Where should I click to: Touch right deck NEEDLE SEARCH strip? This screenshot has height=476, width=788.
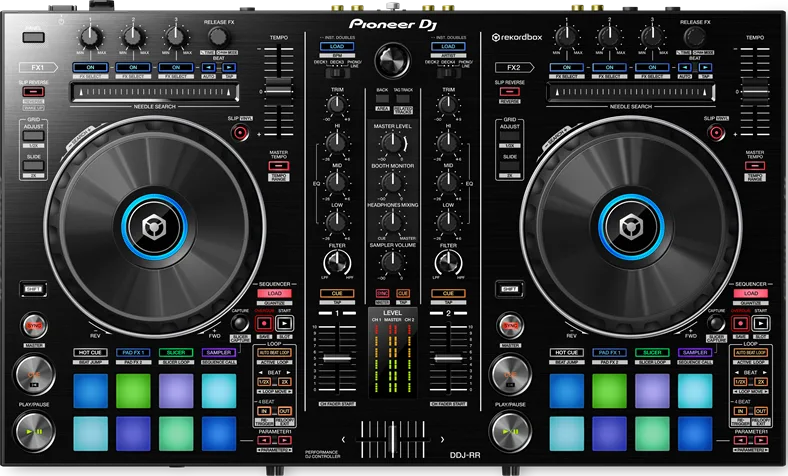click(x=631, y=92)
